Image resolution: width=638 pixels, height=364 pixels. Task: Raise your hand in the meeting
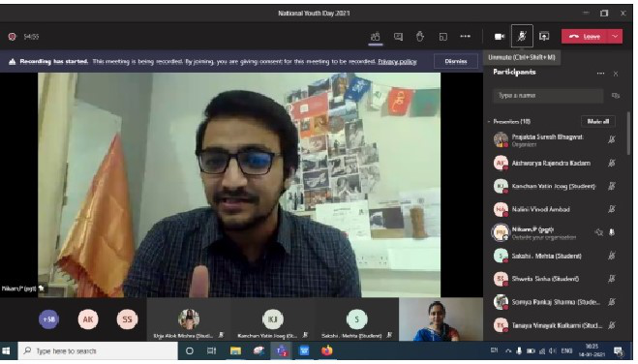coord(420,37)
